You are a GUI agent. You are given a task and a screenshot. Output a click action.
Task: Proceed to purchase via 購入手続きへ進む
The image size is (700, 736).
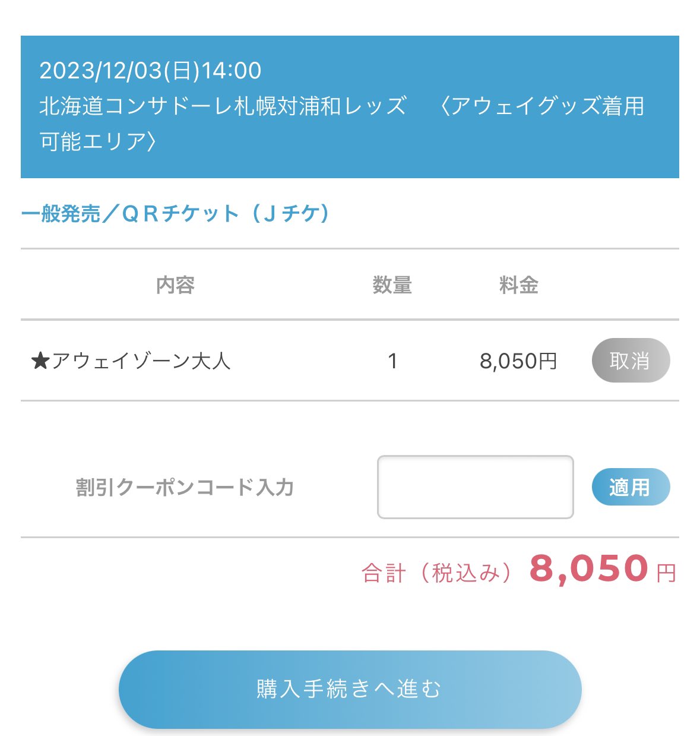coord(350,689)
